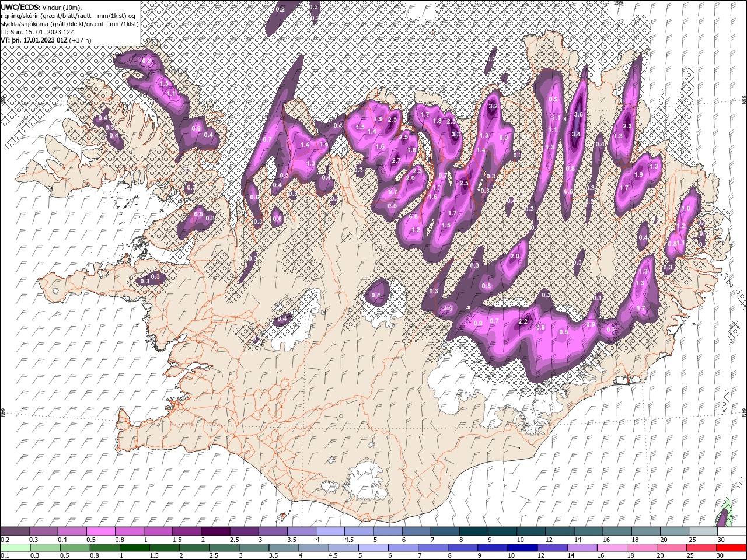Viewport: 747px width, 560px height.
Task: Pick the dark green 1–1.5 rain swatch
Action: (134, 548)
